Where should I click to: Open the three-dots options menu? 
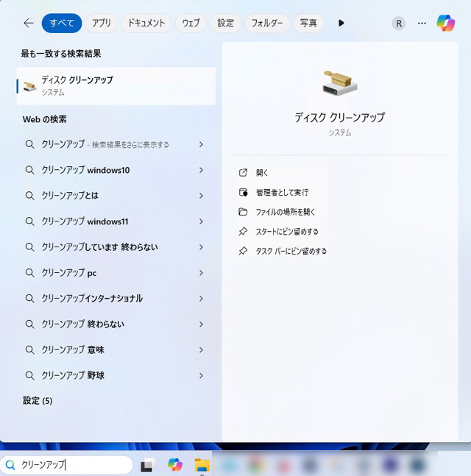(x=422, y=23)
